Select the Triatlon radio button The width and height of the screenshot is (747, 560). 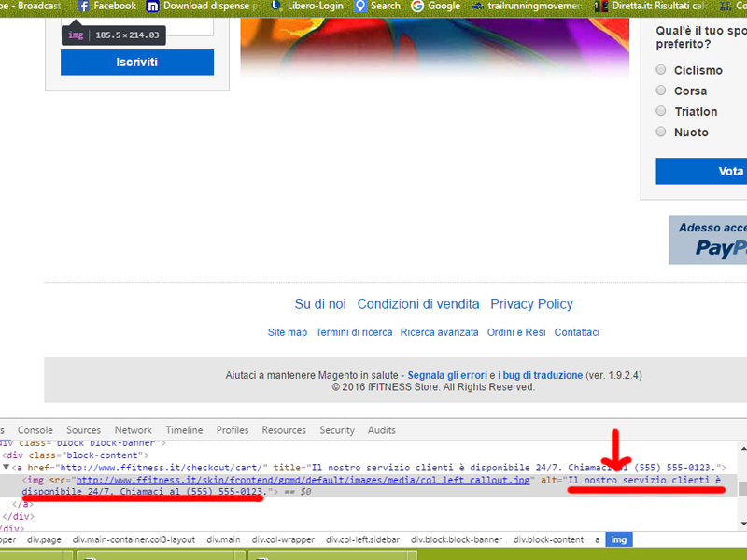(x=661, y=111)
